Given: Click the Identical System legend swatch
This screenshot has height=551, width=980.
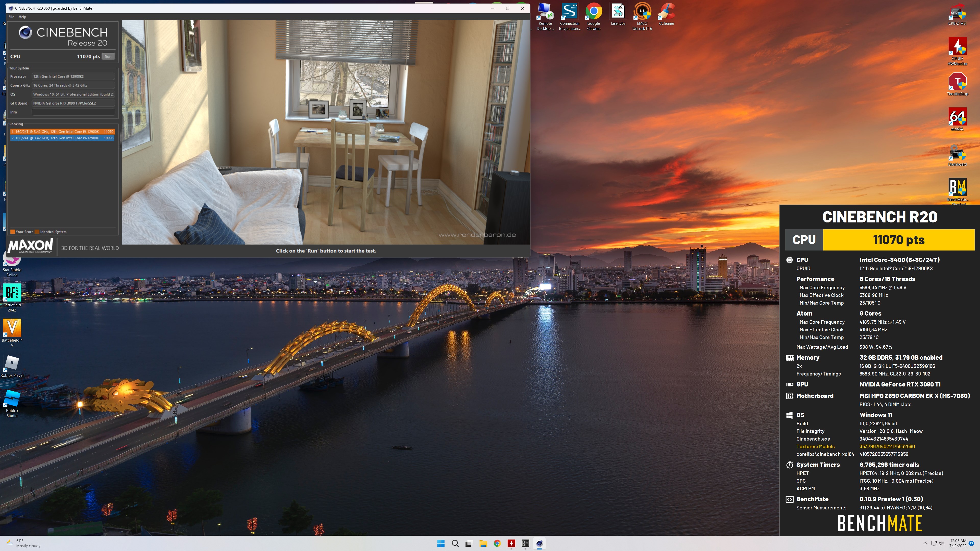Looking at the screenshot, I should pos(37,232).
